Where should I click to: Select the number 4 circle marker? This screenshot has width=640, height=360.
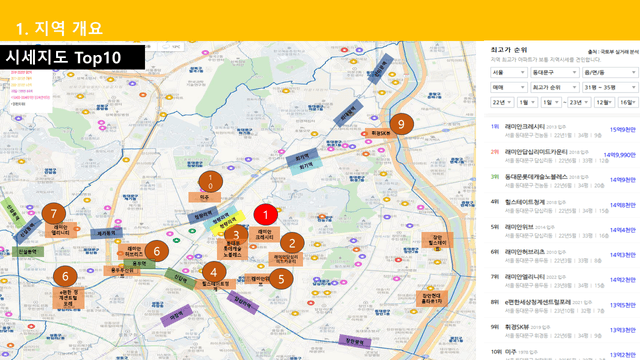pyautogui.click(x=213, y=272)
